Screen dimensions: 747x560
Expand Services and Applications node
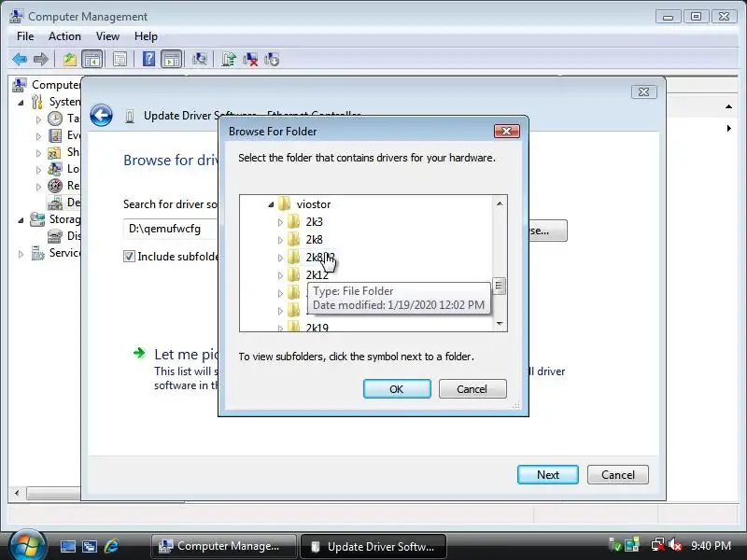(x=21, y=254)
